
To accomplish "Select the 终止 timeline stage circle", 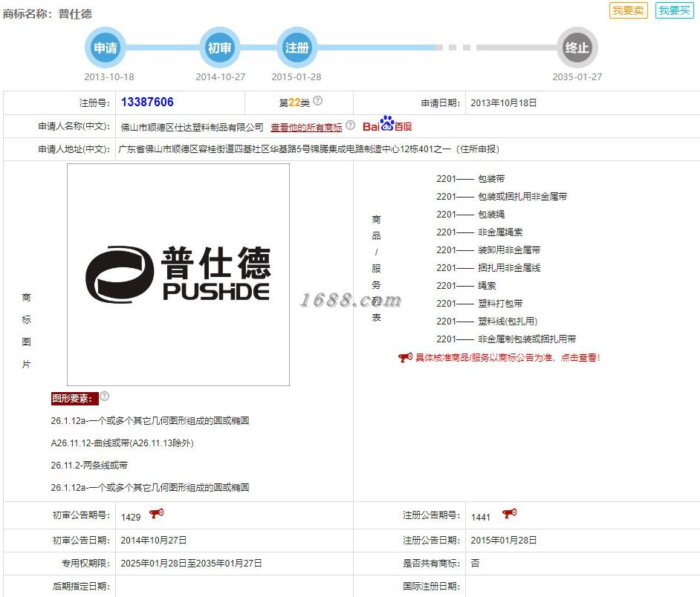I will tap(577, 48).
